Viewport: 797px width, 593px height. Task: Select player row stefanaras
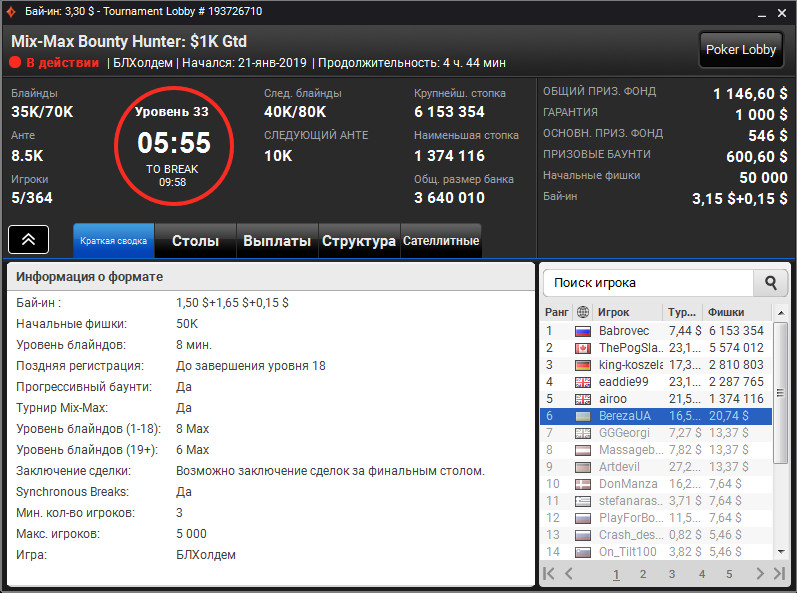656,502
